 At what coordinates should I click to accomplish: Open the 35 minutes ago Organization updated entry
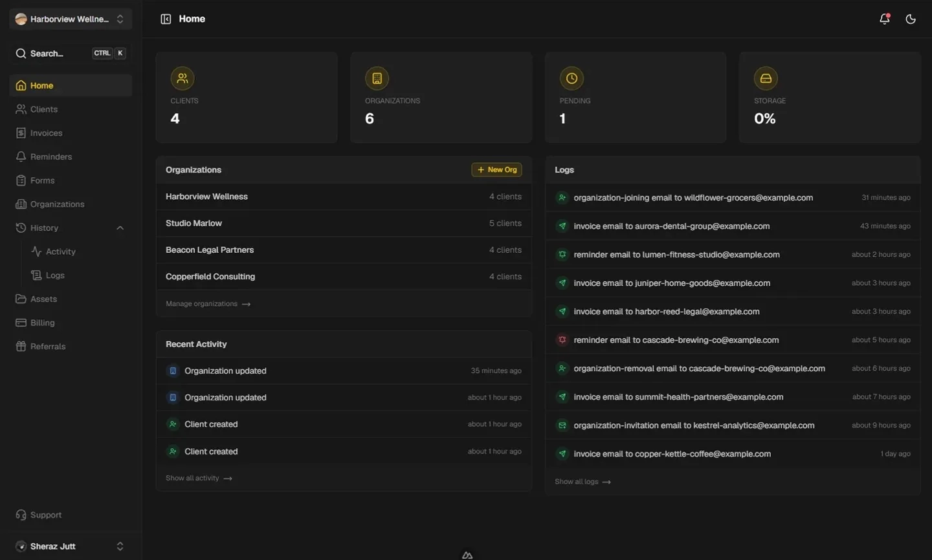pos(344,371)
